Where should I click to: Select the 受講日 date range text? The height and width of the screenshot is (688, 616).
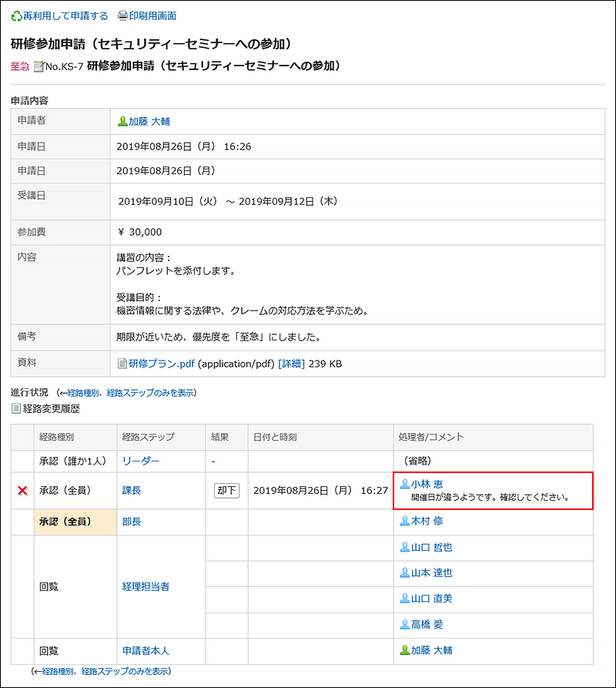coord(228,201)
